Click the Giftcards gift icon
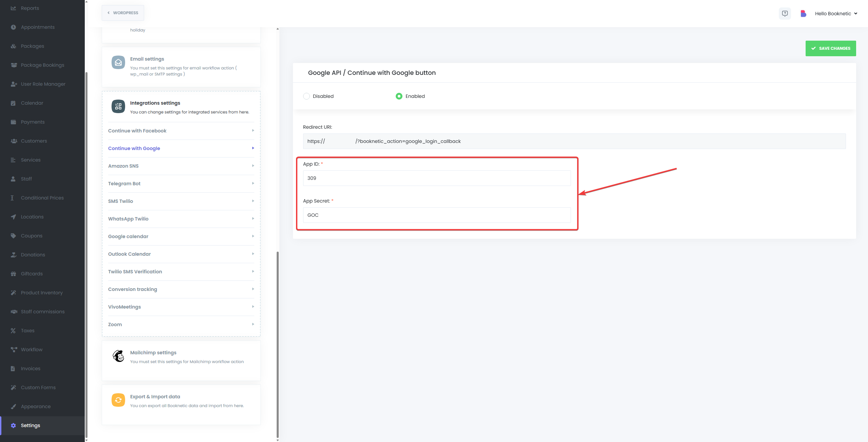 (x=13, y=274)
